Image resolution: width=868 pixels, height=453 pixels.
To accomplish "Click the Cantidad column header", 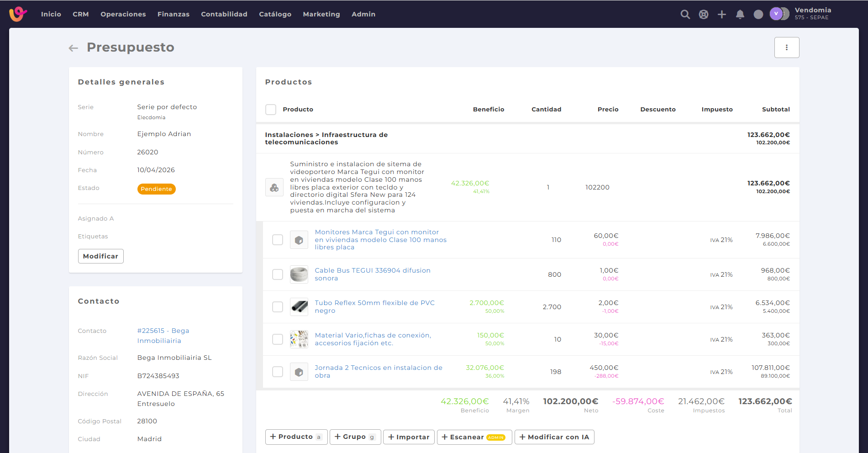I will (x=547, y=110).
